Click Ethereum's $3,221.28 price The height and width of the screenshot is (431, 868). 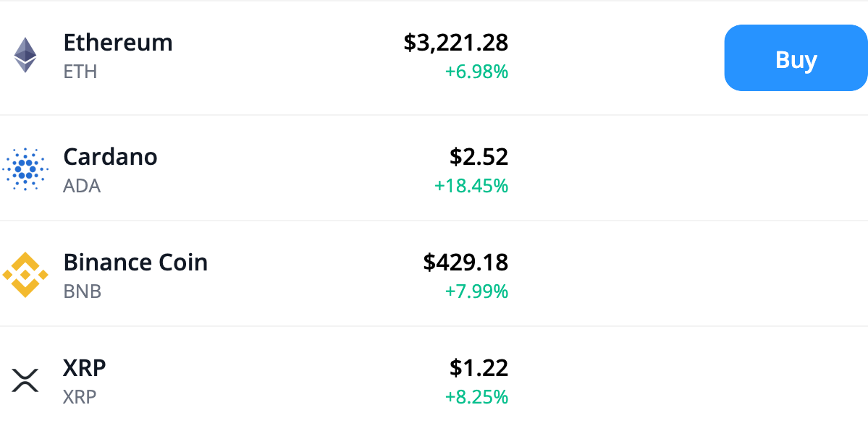point(457,43)
